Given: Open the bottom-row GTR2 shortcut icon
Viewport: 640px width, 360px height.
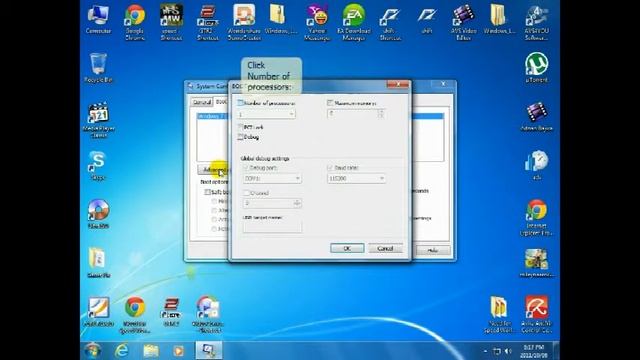Looking at the screenshot, I should click(171, 312).
